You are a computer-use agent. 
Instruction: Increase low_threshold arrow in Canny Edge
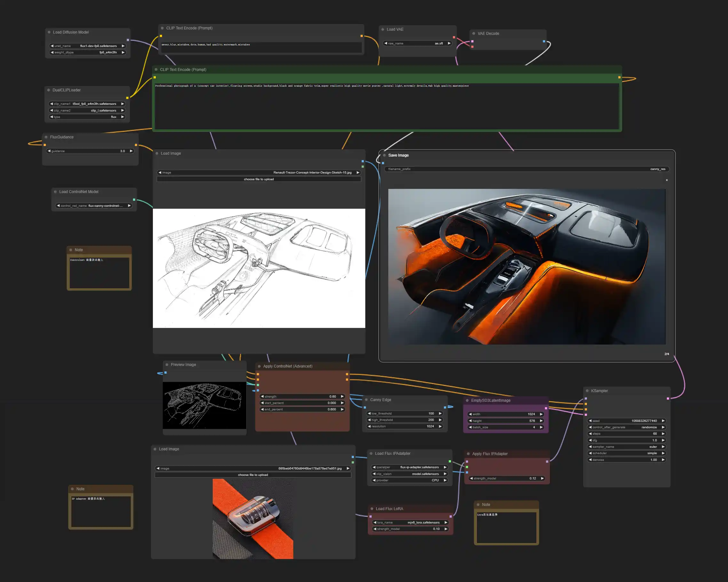[440, 413]
